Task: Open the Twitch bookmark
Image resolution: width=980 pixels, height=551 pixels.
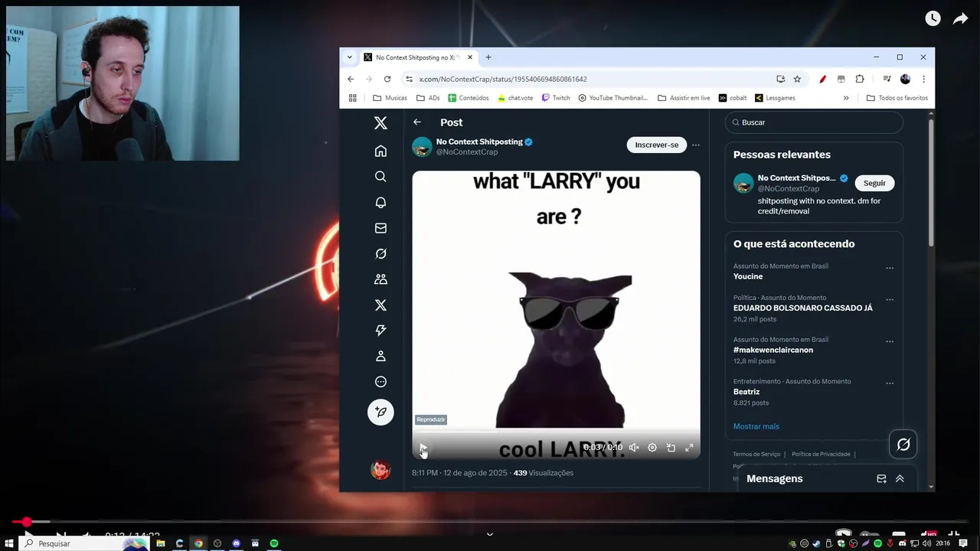Action: tap(556, 98)
